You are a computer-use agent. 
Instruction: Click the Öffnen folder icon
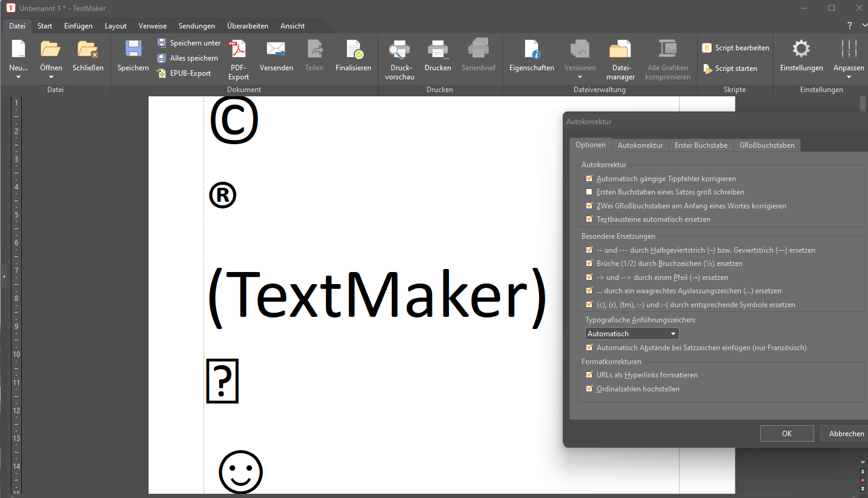[x=51, y=49]
